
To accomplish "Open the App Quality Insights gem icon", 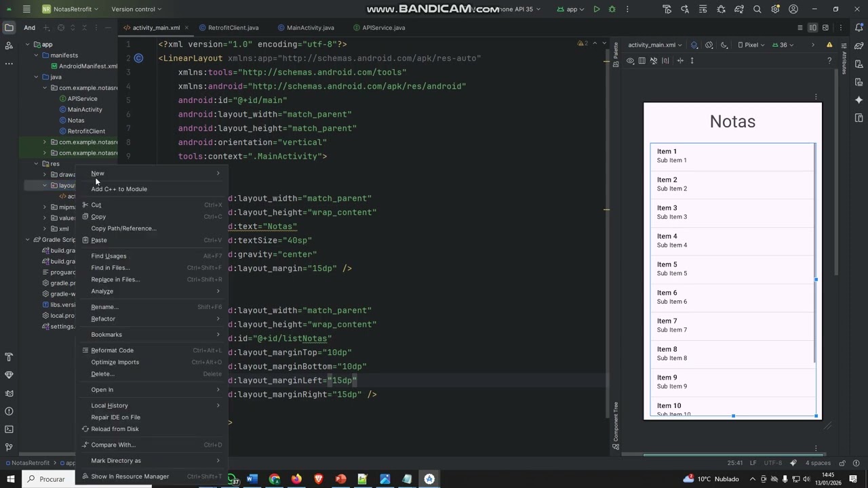I will [x=9, y=375].
